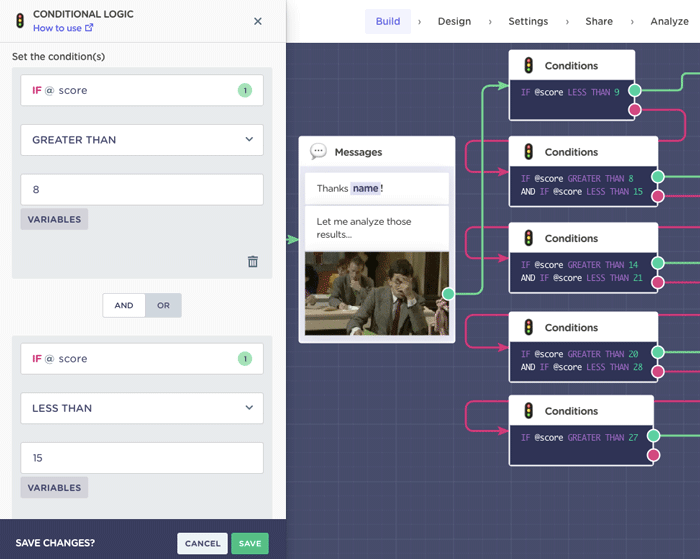Click green true connector of GREATER THAN 20 block
Image resolution: width=700 pixels, height=559 pixels.
658,352
